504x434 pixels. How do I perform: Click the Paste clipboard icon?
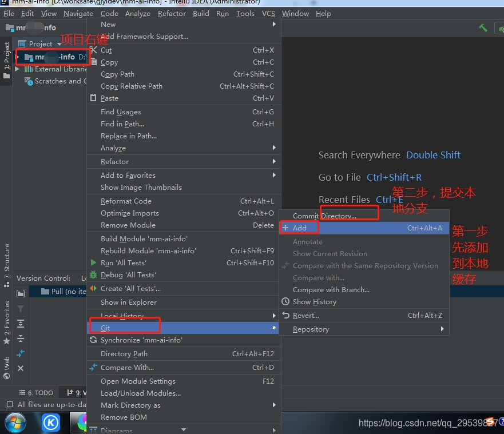[x=93, y=98]
